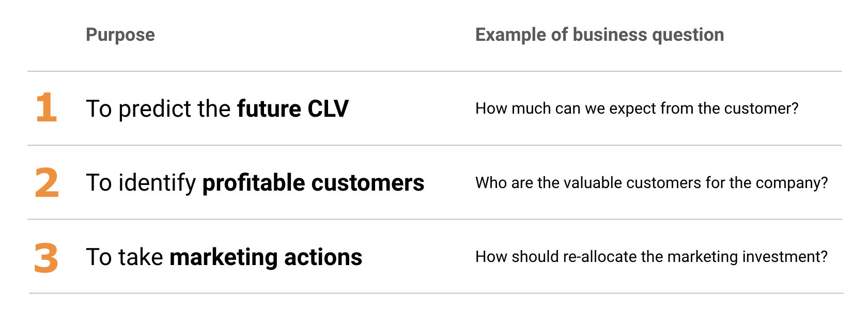
Task: Click the "Example of business question" header
Action: 599,35
